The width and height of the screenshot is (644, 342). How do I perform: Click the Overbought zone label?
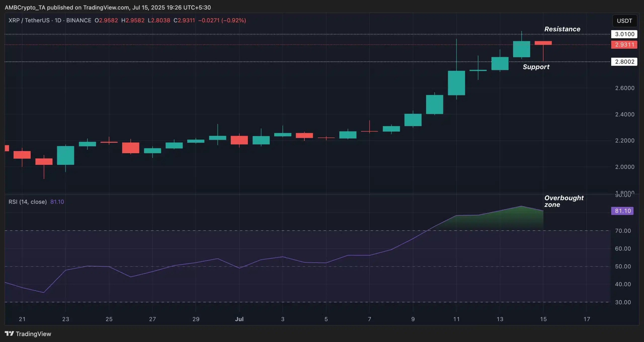pos(564,201)
